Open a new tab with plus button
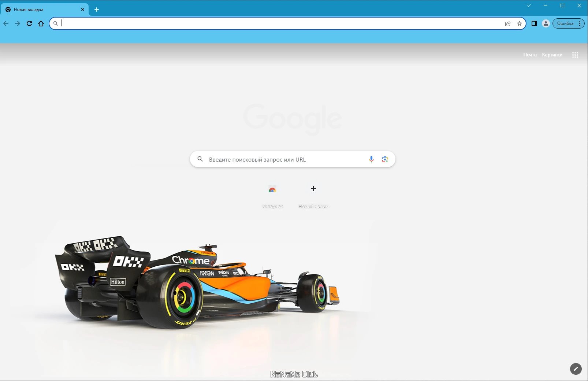 point(97,10)
